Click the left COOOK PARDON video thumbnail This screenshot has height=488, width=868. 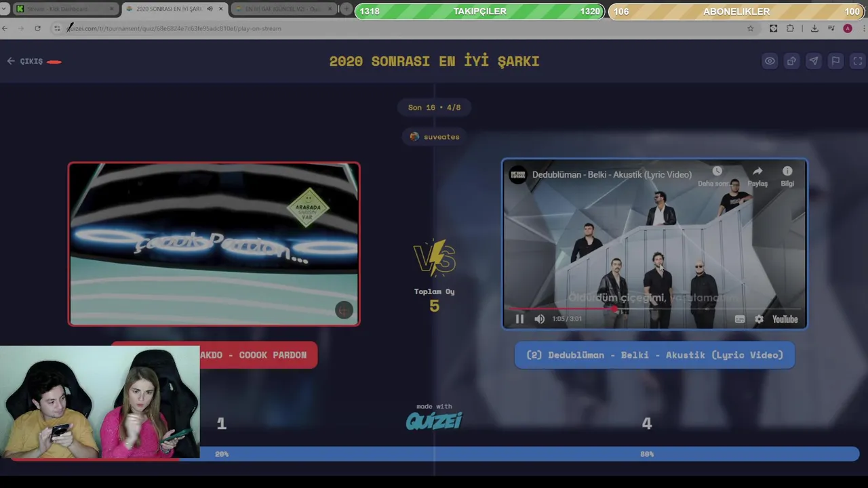(214, 244)
